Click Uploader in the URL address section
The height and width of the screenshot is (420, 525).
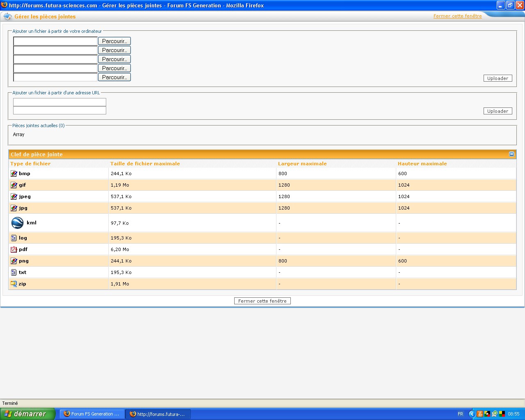click(x=498, y=111)
